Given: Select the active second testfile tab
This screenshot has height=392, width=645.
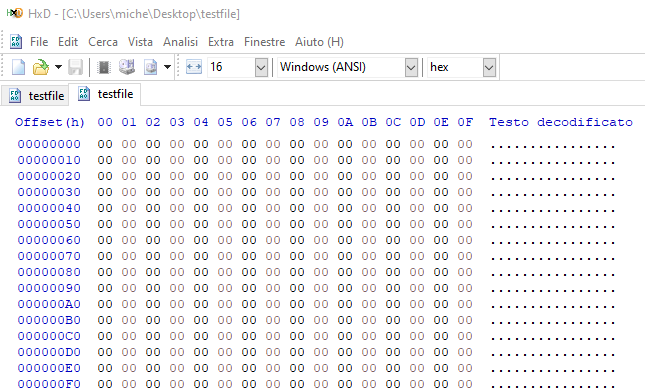Looking at the screenshot, I should (x=104, y=94).
